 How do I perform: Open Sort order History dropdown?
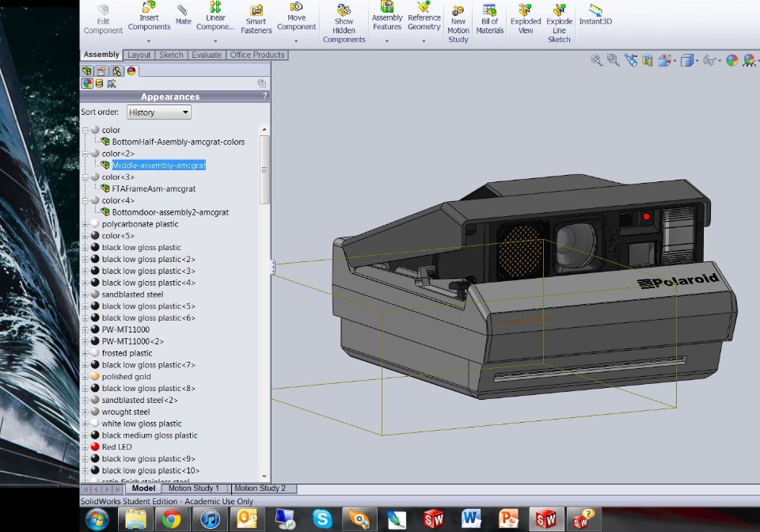pyautogui.click(x=159, y=112)
